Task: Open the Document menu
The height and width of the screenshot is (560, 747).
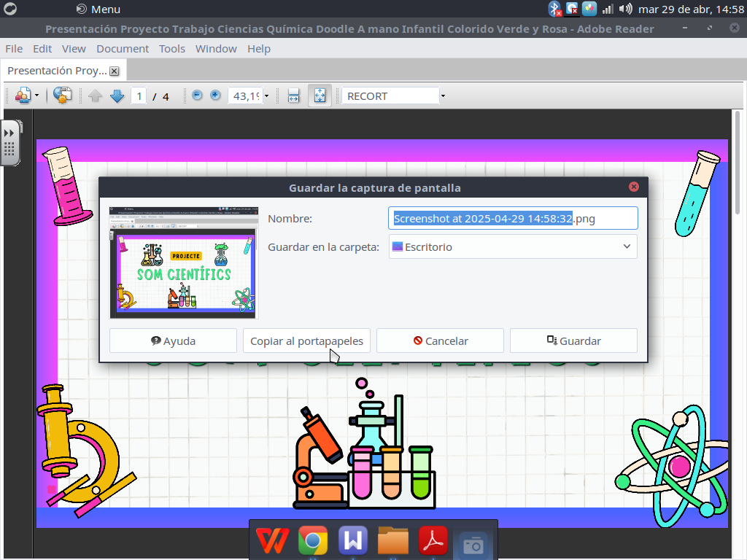Action: (x=123, y=49)
